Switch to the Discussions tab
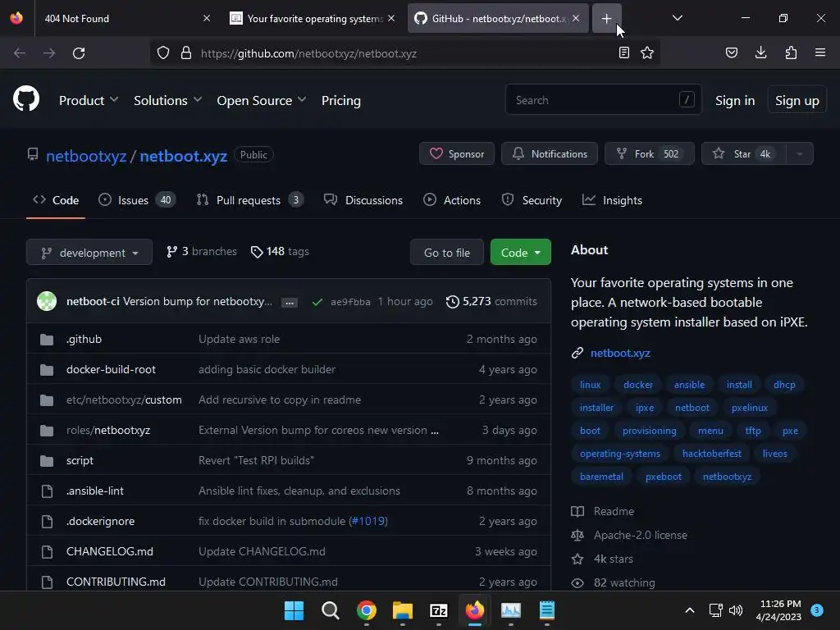 pyautogui.click(x=363, y=200)
